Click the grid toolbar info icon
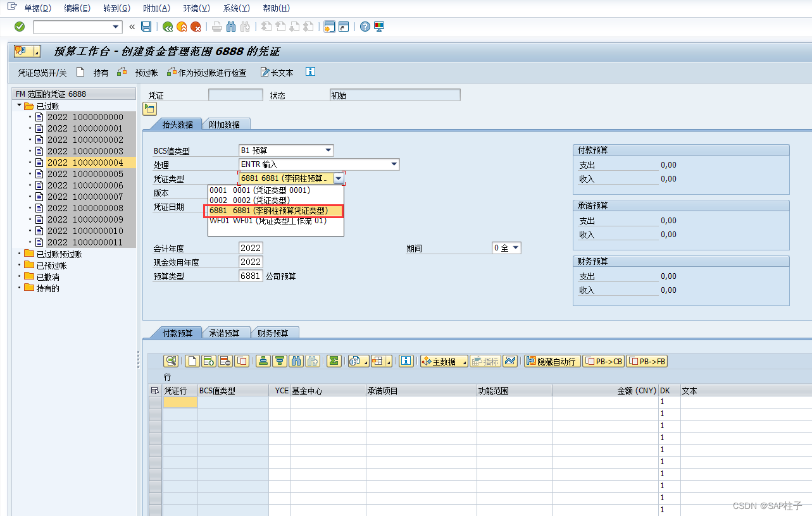Viewport: 812px width, 516px height. coord(406,361)
